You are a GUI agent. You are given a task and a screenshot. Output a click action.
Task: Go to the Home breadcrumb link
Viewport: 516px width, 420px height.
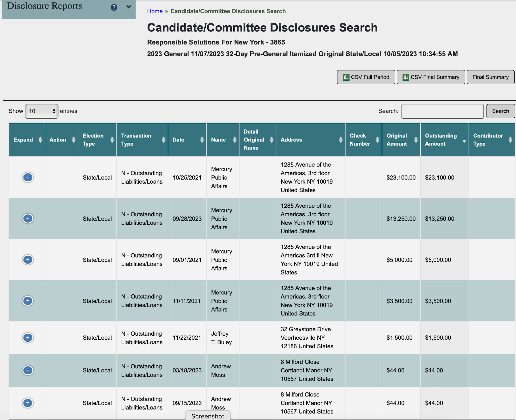coord(155,11)
